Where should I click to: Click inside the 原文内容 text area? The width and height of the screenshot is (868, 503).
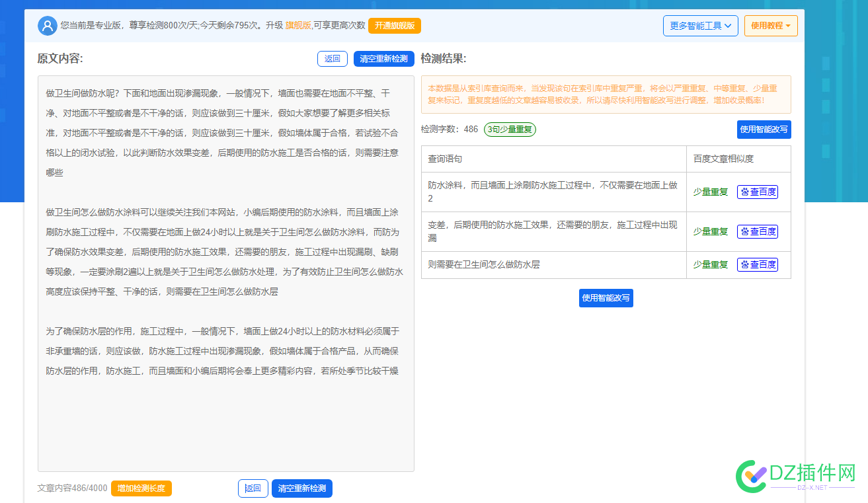tap(226, 274)
